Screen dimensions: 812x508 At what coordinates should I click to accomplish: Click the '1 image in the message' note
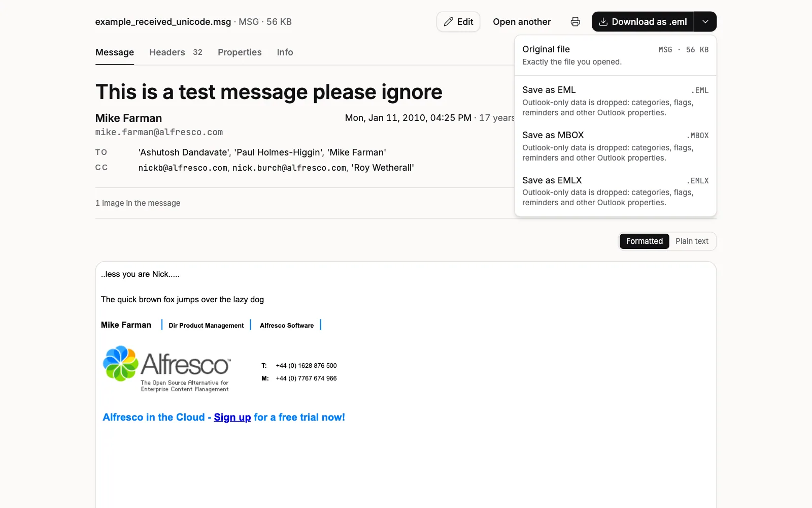pos(138,203)
